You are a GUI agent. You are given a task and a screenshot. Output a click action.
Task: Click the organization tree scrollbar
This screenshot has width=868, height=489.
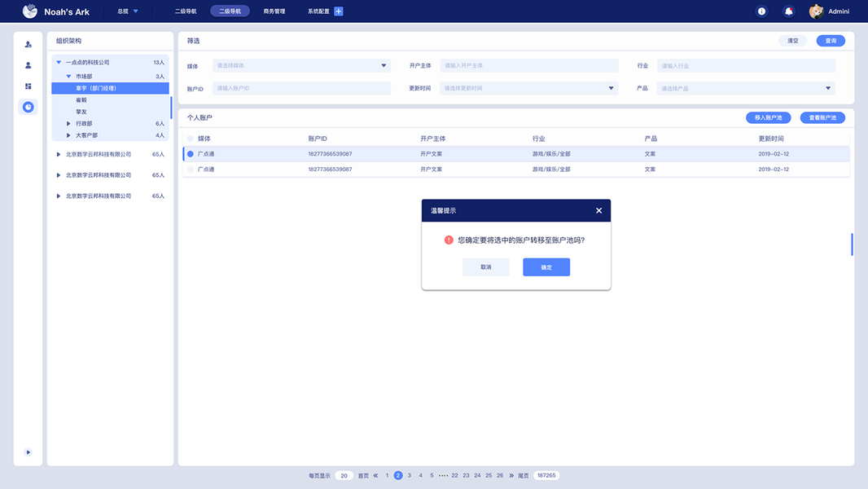171,108
